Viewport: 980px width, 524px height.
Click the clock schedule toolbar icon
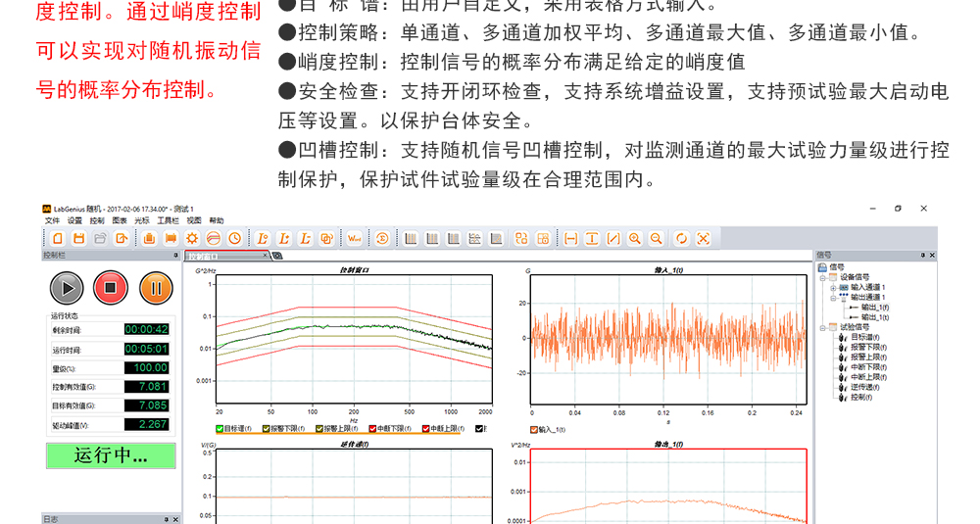tap(235, 239)
